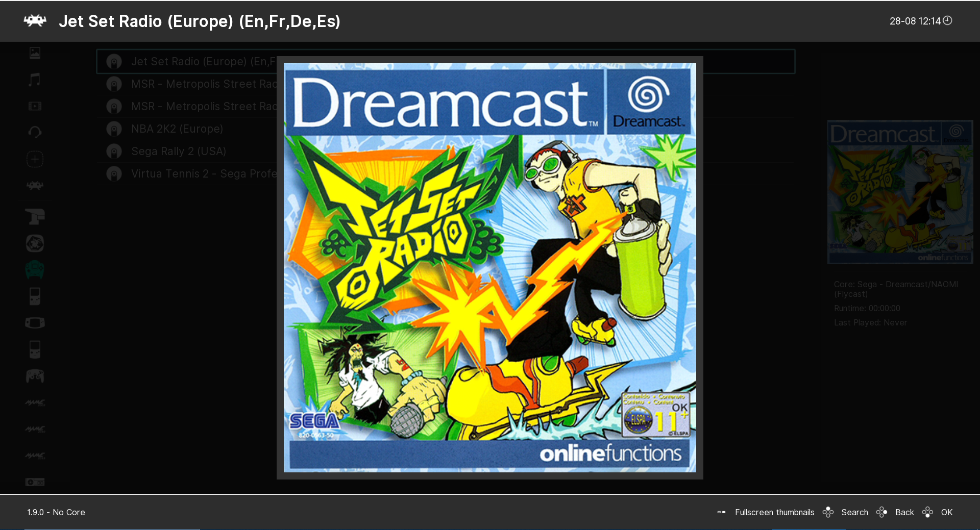Click the 1.9.0 - No Core status text
980x530 pixels.
click(x=56, y=512)
